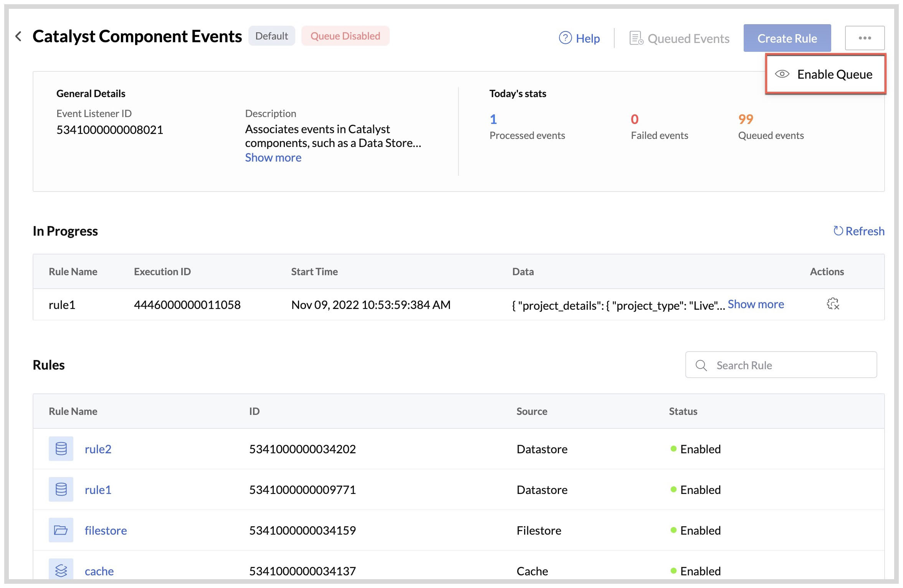Click the Datastore icon next to rule2
Viewport: 903px width, 588px height.
pos(61,449)
